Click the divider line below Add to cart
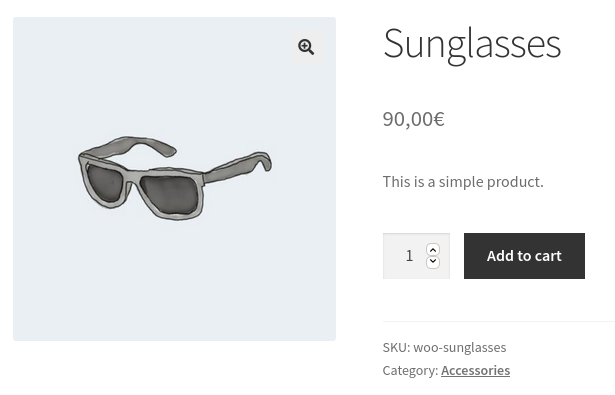Viewport: 615px width, 395px height. 499,321
